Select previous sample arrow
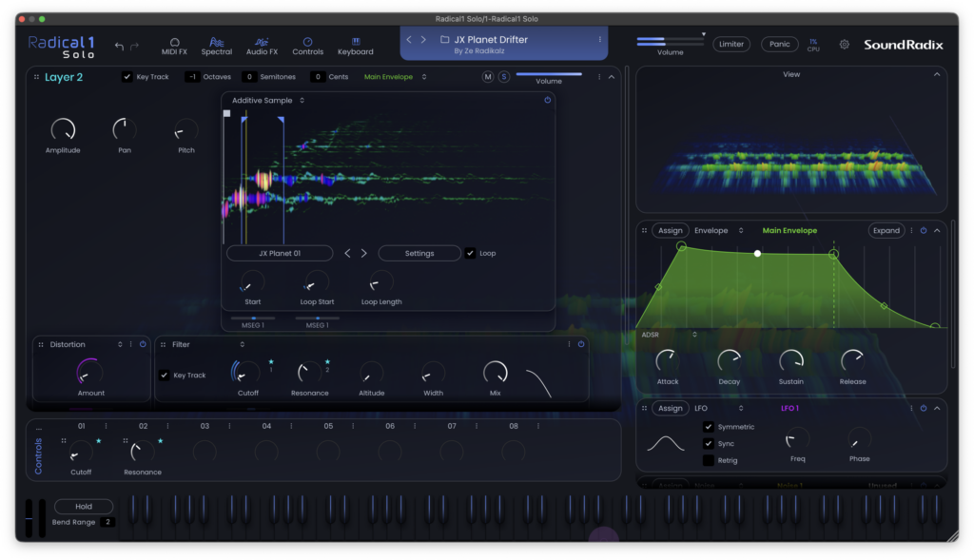This screenshot has width=974, height=560. click(x=347, y=253)
